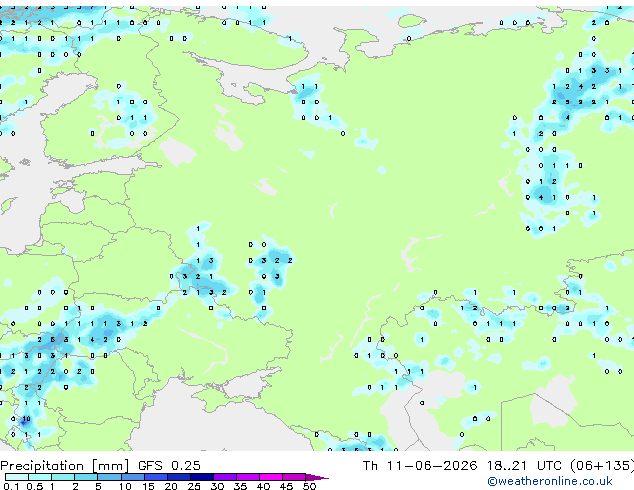Screen dimensions: 634x490
Task: Click the magenta legend swatch between 40 and 45
Action: [271, 477]
